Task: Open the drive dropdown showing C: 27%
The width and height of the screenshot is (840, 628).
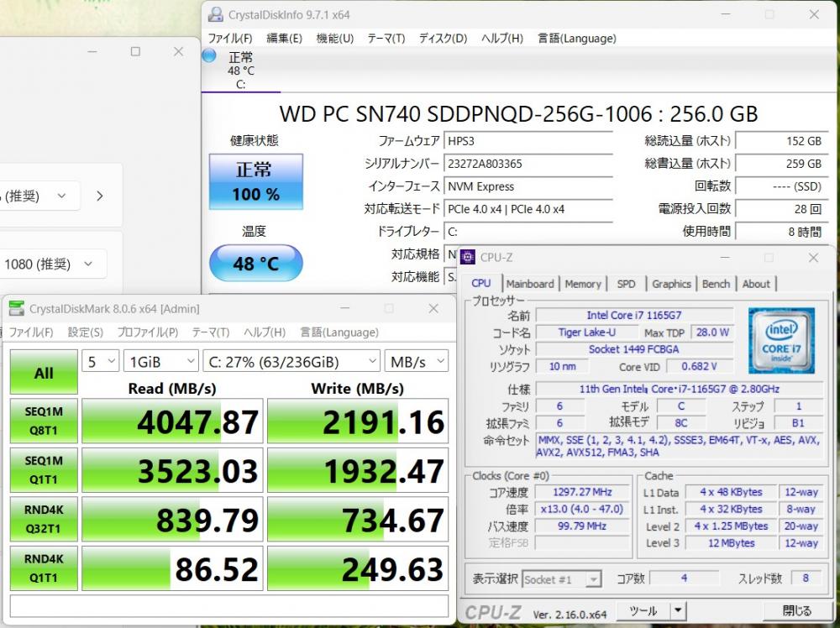Action: point(291,361)
